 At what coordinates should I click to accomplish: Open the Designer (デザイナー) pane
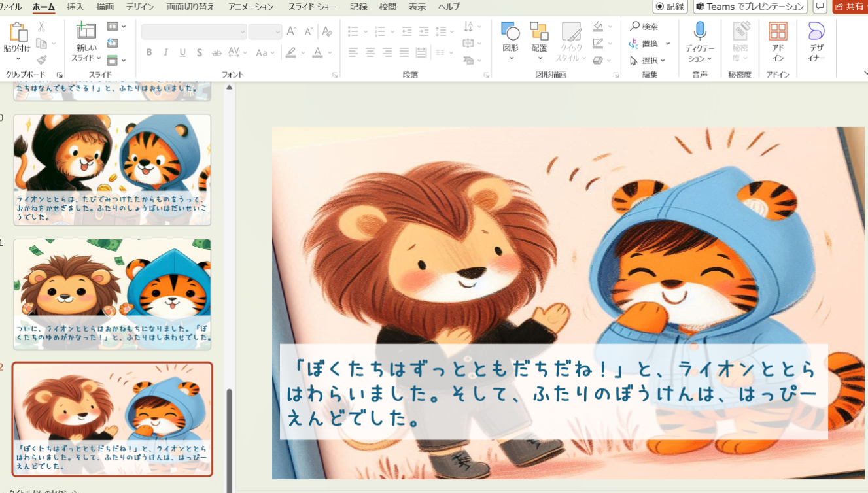(x=816, y=31)
